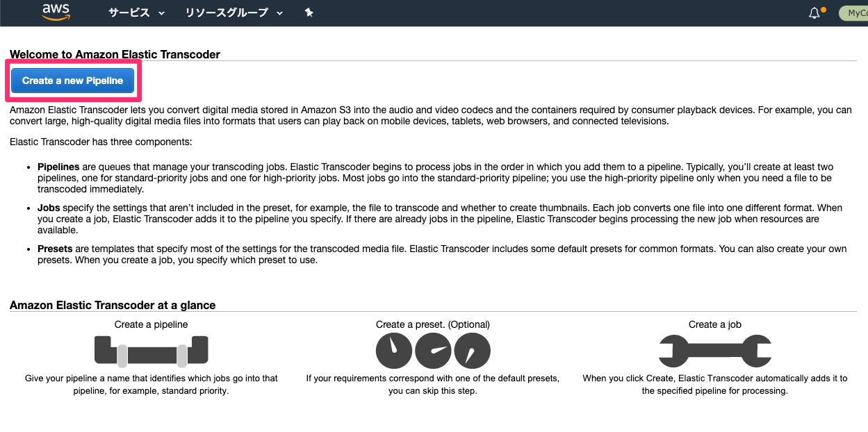Click the pipeline pipe illustration
This screenshot has height=432, width=868.
coord(151,351)
